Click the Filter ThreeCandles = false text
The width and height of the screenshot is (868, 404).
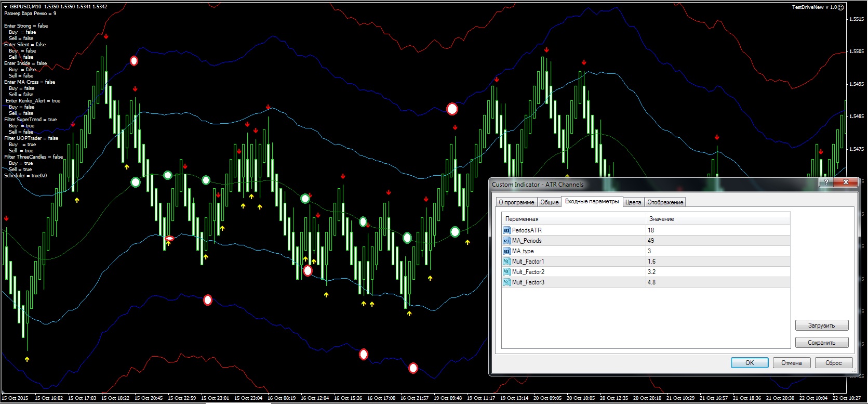coord(34,157)
